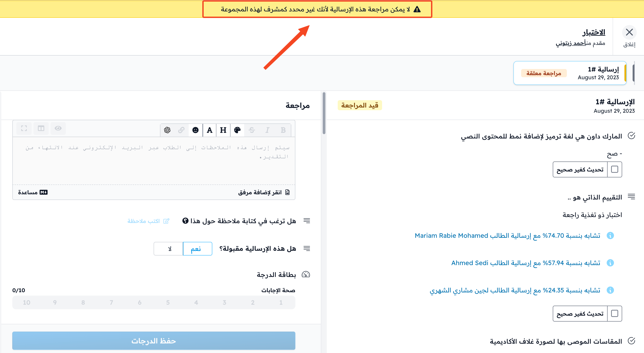Open أحمد زيتوني profile link

[571, 43]
